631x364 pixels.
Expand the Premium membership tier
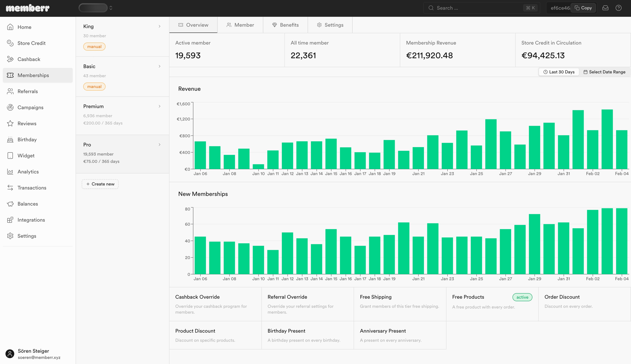(x=122, y=116)
